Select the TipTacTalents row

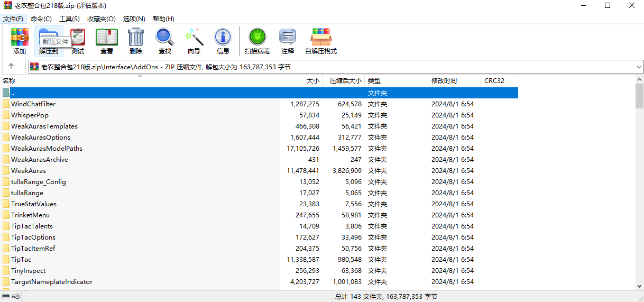click(259, 226)
